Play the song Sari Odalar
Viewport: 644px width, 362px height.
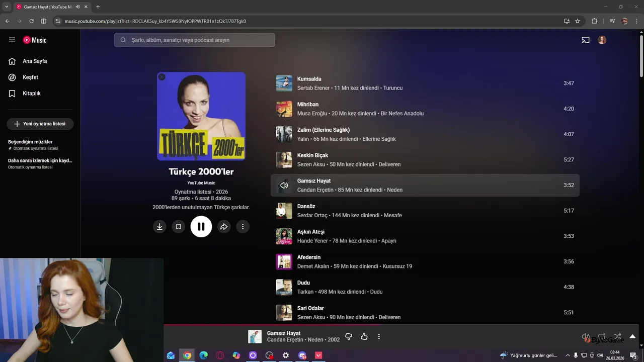point(310,308)
